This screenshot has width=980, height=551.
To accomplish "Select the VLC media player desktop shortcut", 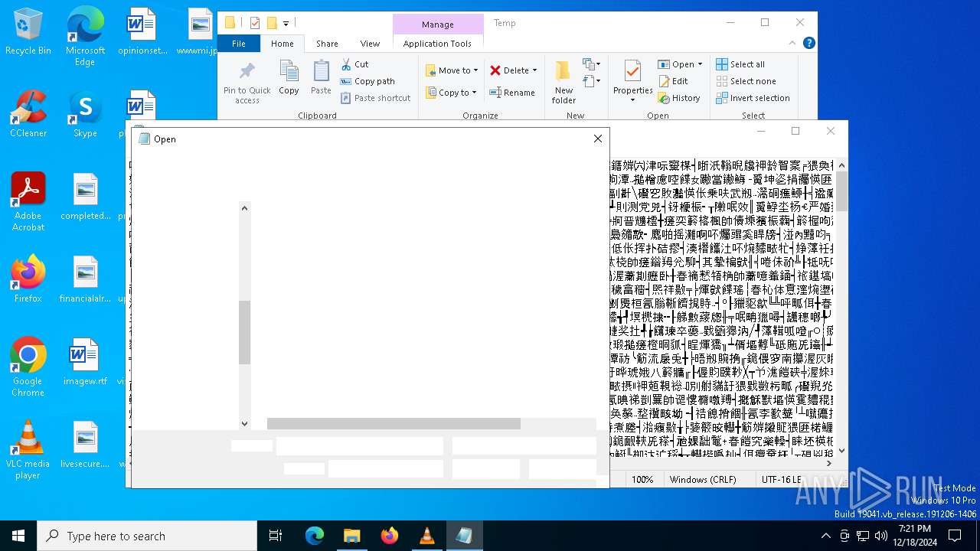I will [x=28, y=449].
